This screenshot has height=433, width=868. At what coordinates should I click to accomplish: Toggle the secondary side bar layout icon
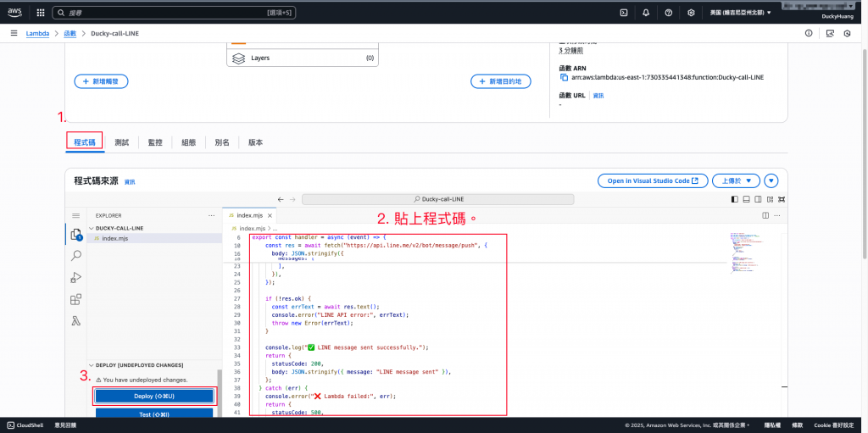(x=759, y=199)
